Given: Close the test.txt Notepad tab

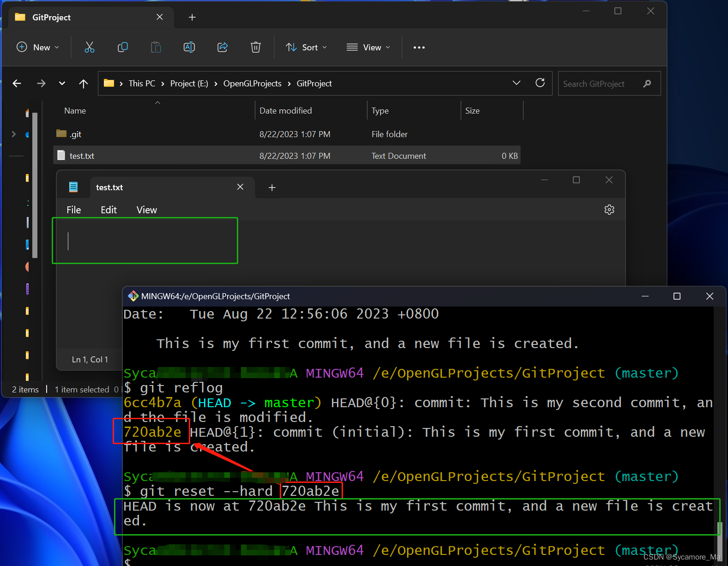Looking at the screenshot, I should pyautogui.click(x=240, y=187).
